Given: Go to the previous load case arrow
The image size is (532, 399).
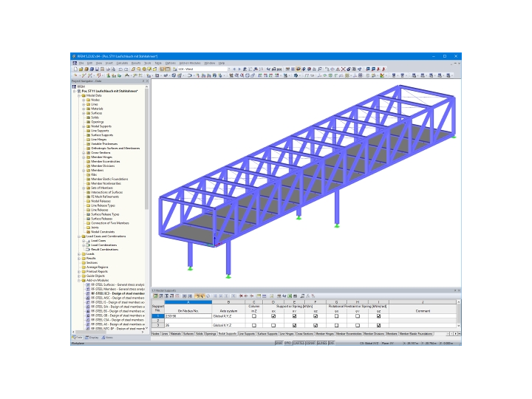Looking at the screenshot, I should point(234,69).
